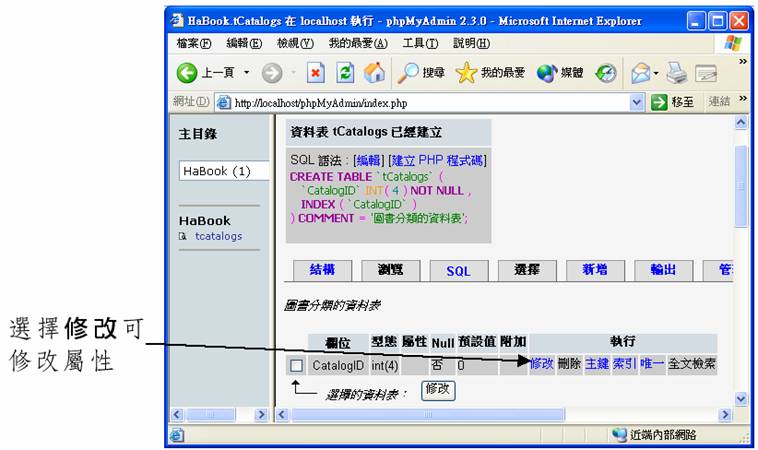Click the status bar page icon
Screen dimensions: 758x450
(177, 435)
